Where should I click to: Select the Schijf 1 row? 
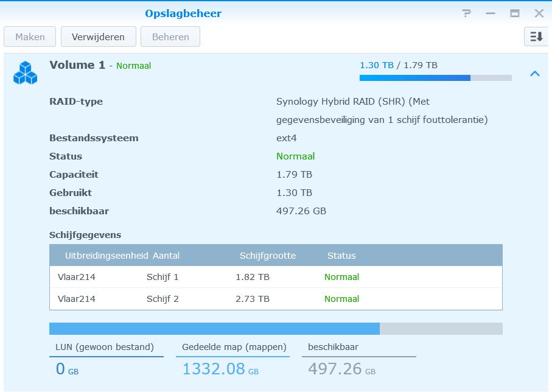pos(276,277)
